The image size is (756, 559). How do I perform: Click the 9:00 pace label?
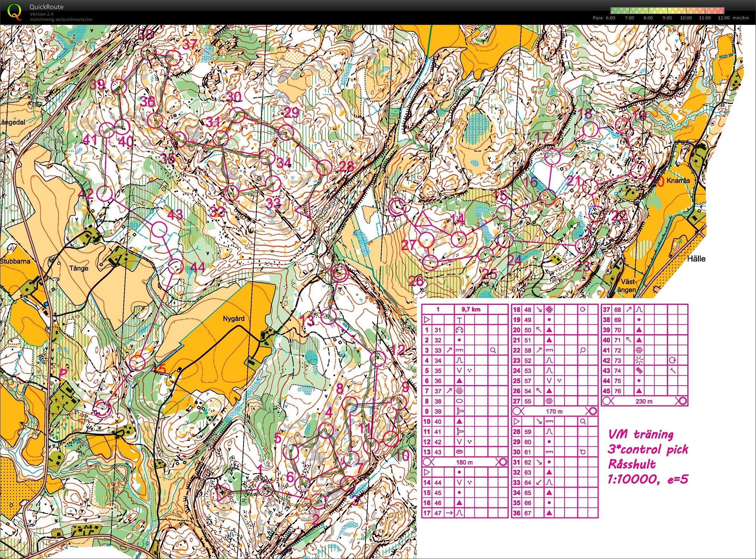667,18
